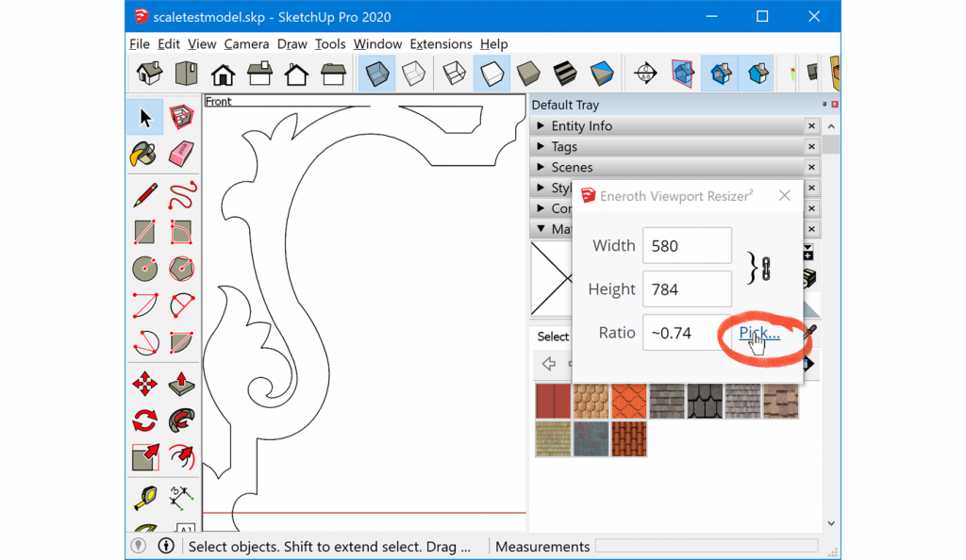The height and width of the screenshot is (560, 966).
Task: Switch to Iso house view icon
Action: tap(149, 73)
